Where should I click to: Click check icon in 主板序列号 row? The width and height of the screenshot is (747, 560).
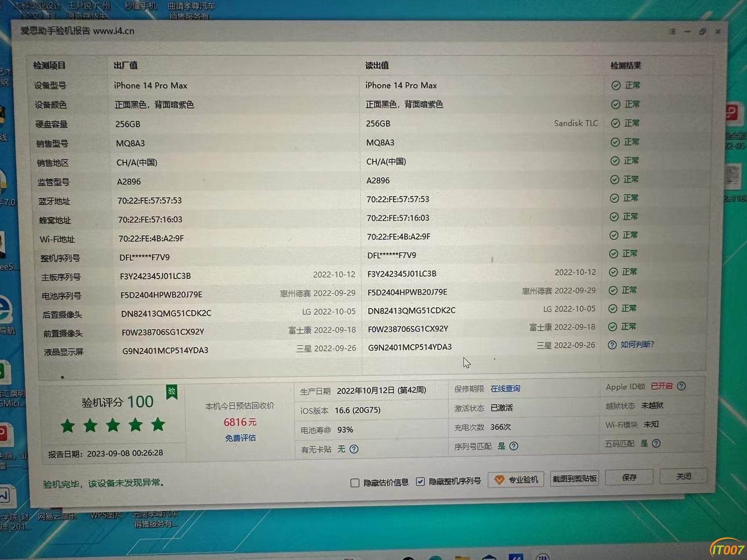coord(613,272)
